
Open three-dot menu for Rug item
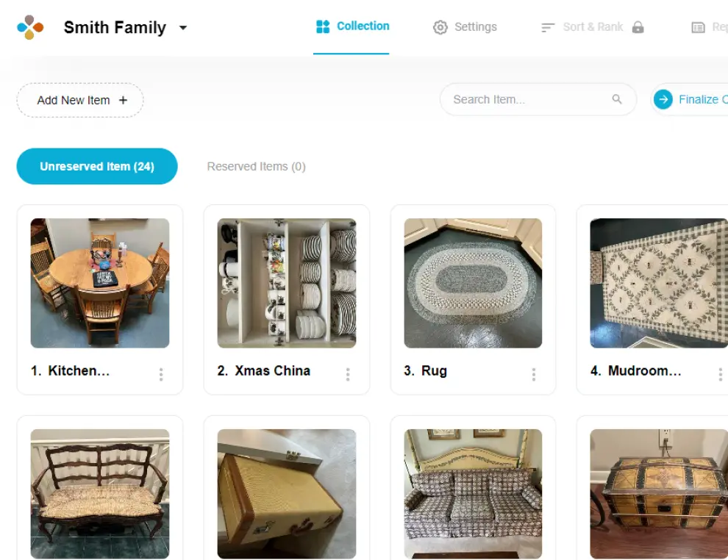point(534,374)
